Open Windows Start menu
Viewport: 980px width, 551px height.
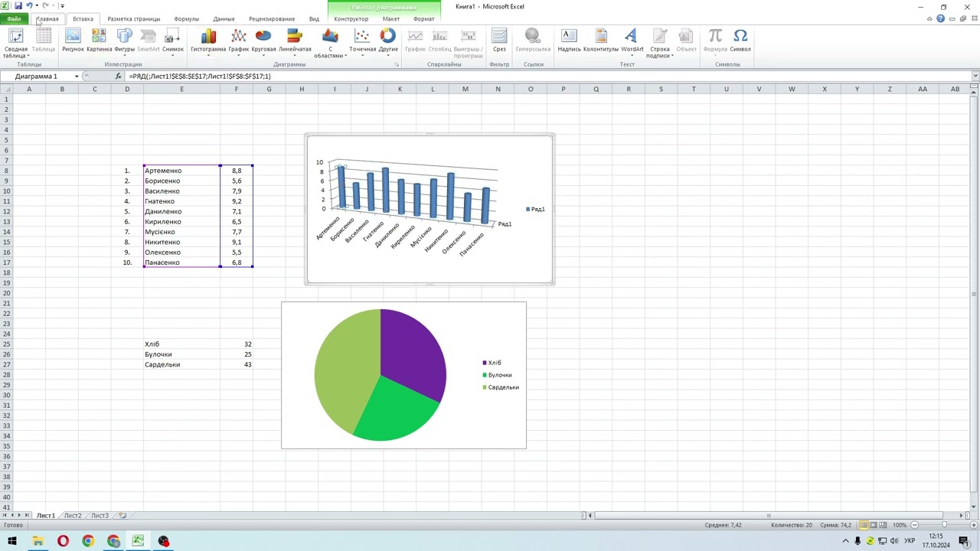point(12,541)
